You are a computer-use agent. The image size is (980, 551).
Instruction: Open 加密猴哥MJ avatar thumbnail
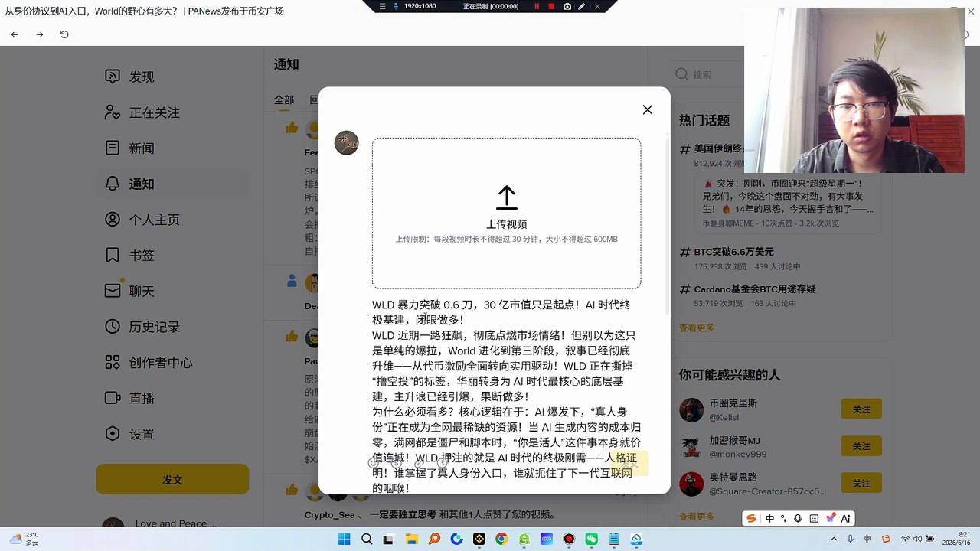[x=691, y=446]
